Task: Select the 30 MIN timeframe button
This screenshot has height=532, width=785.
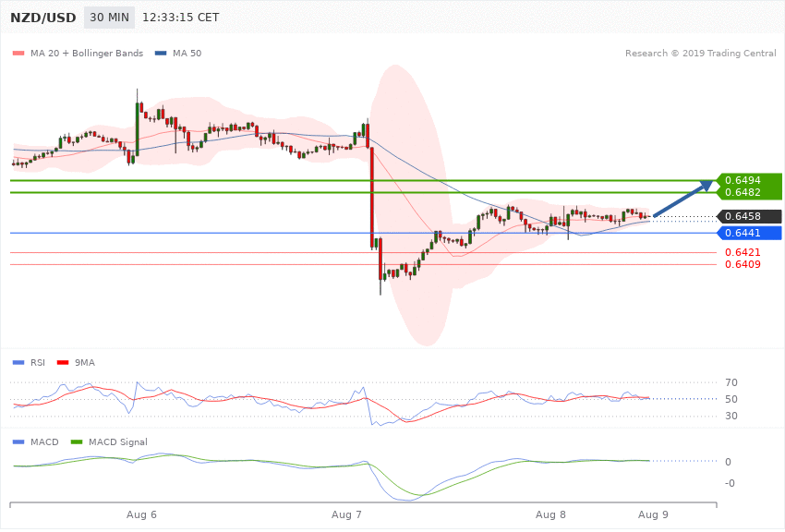Action: click(109, 18)
